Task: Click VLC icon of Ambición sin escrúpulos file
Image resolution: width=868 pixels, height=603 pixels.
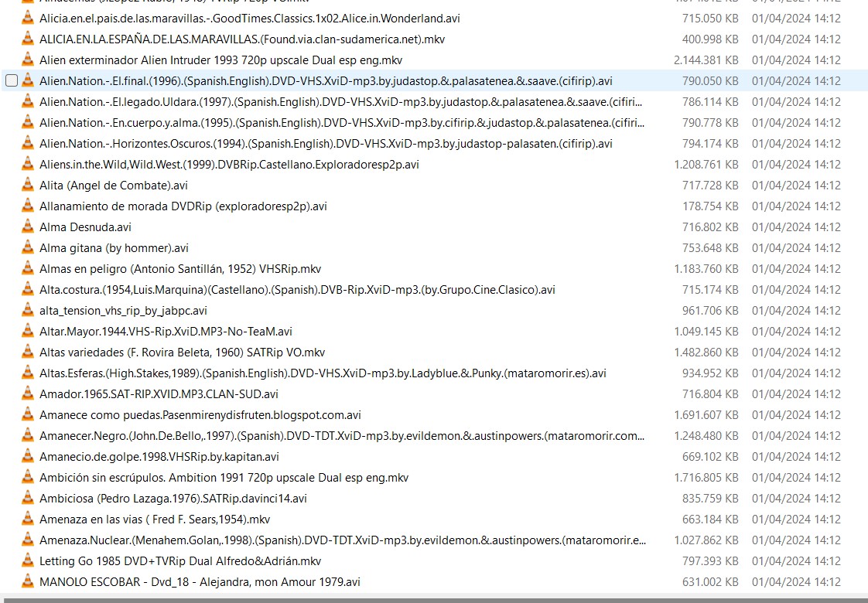Action: (x=27, y=478)
